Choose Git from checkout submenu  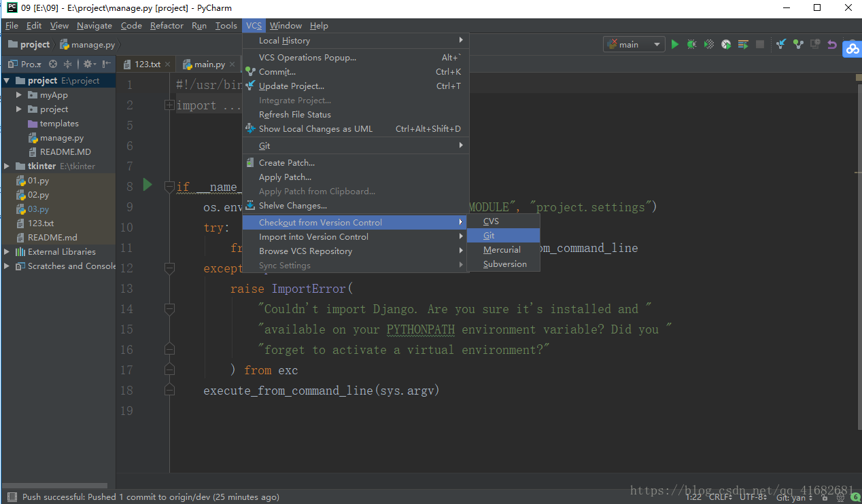(503, 236)
